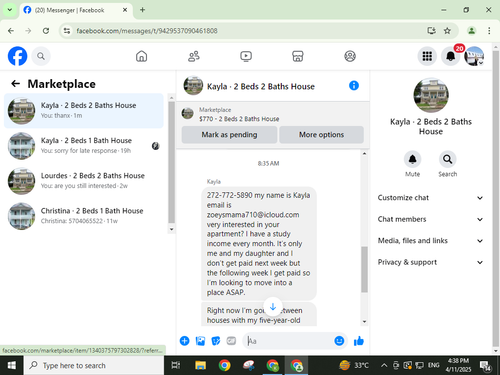Jump to latest message down arrow
Screen dimensions: 500x375
(273, 307)
